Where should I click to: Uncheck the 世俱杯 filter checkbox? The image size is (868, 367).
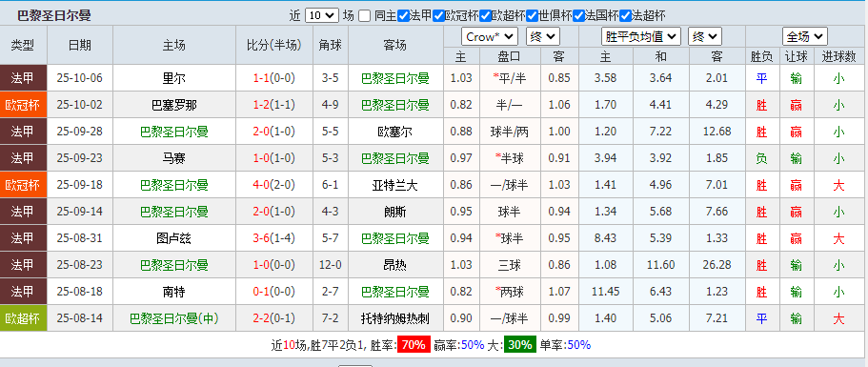[x=532, y=16]
